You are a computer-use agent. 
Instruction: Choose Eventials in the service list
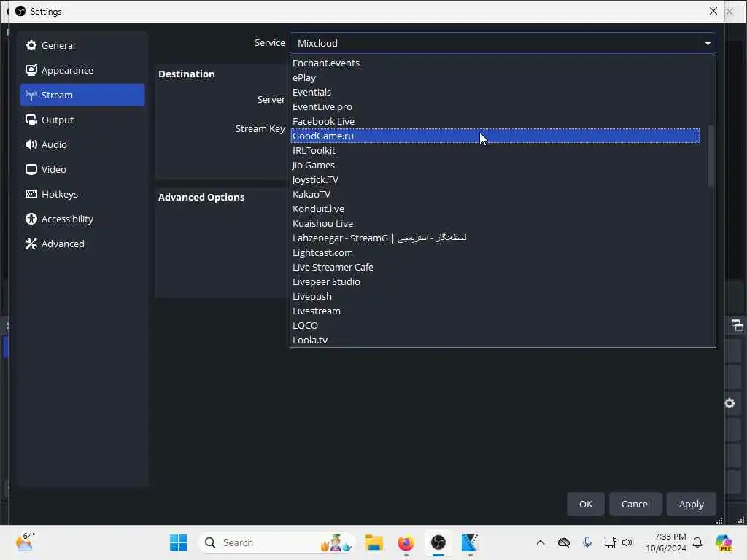(495, 93)
